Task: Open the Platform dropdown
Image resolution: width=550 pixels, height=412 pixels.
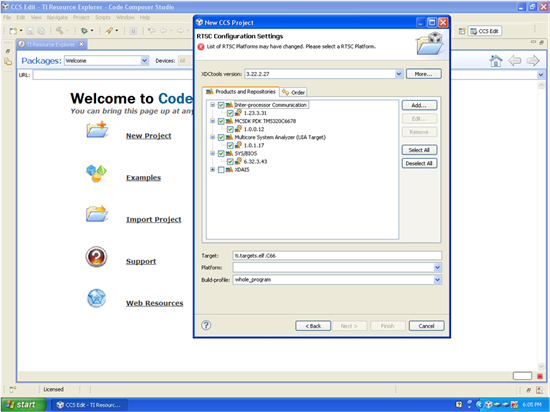Action: (x=437, y=268)
